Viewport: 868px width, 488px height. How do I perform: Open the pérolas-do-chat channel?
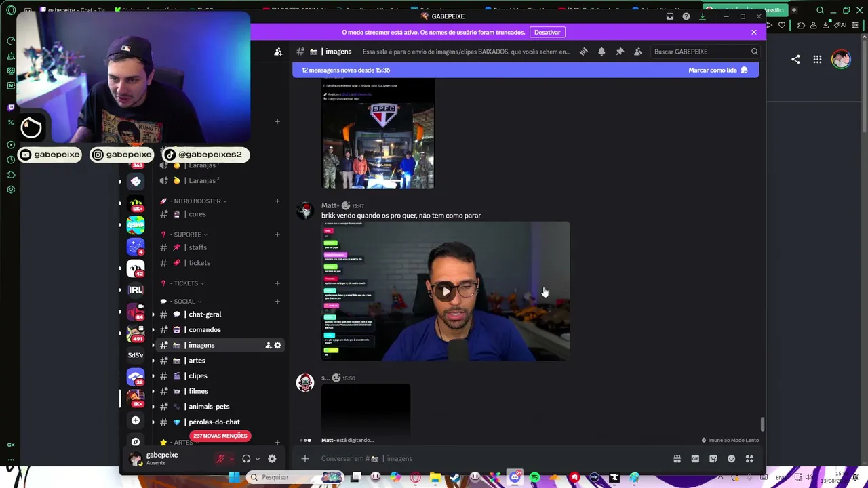(x=220, y=422)
